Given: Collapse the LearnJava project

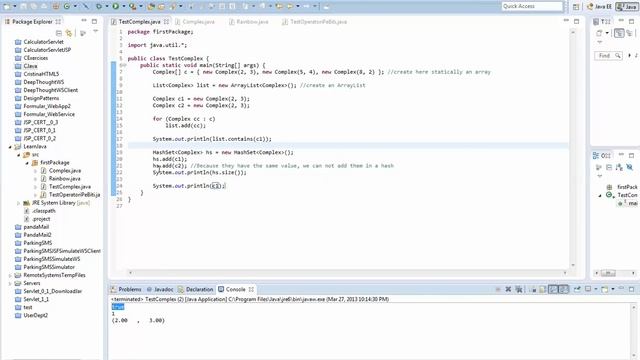Looking at the screenshot, I should (x=10, y=147).
